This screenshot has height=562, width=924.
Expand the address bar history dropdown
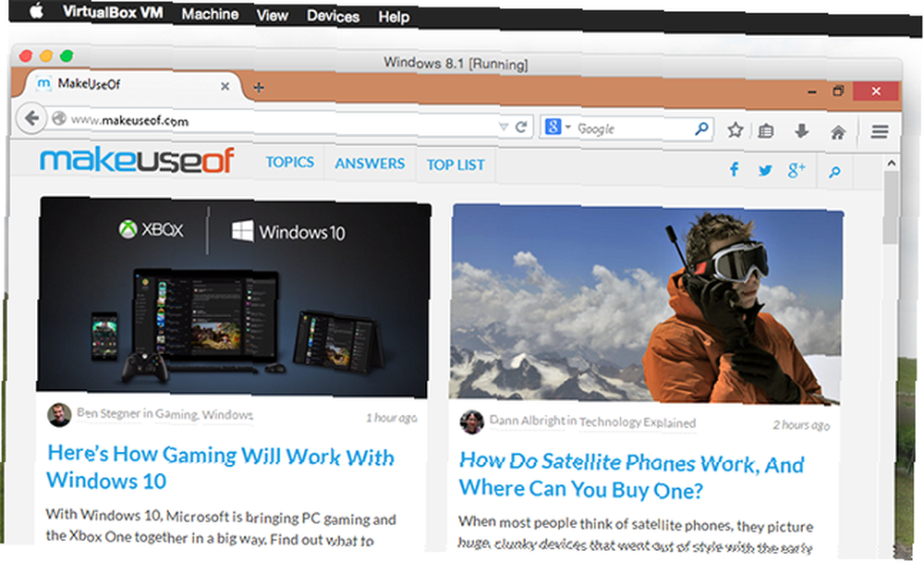pos(504,127)
